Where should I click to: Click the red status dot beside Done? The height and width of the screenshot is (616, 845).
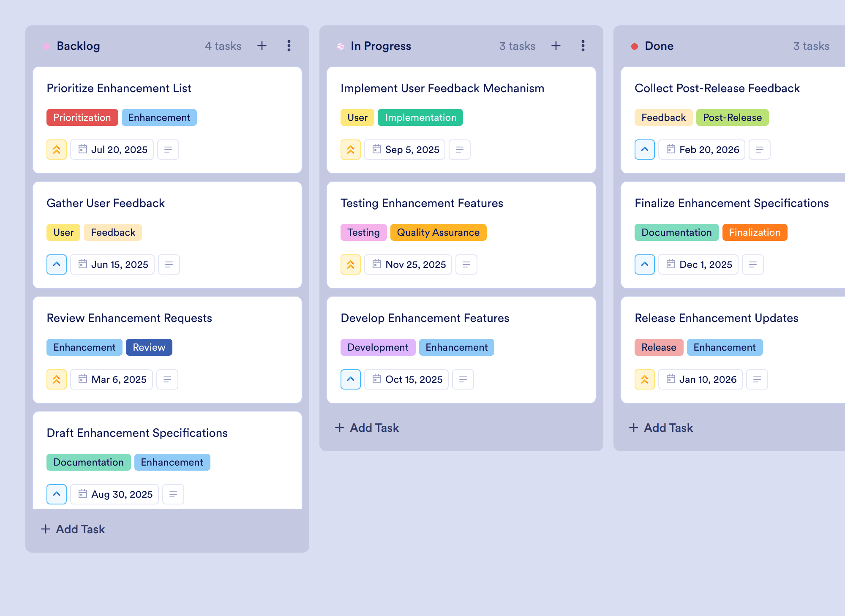pos(635,46)
